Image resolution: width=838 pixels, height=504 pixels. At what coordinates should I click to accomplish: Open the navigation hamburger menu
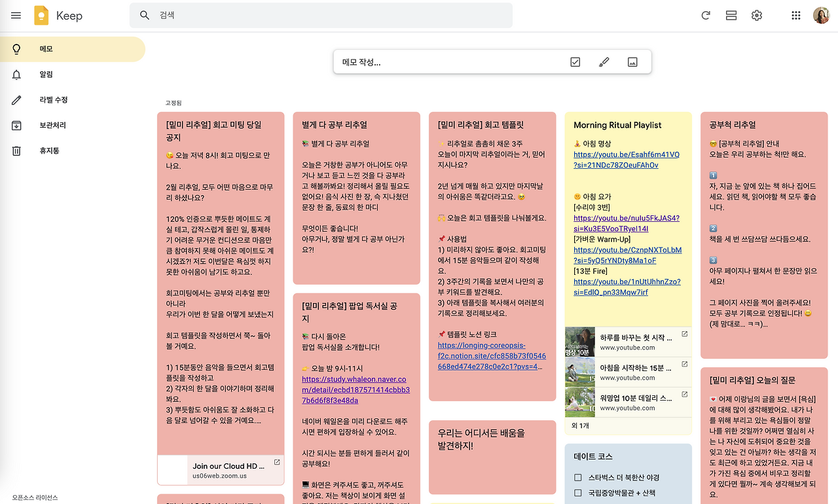point(16,15)
